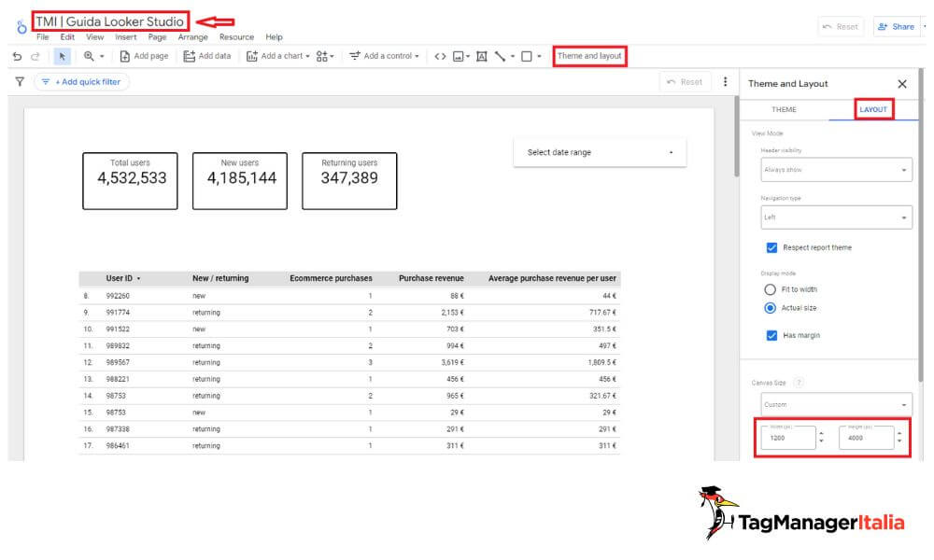The image size is (934, 560).
Task: Open Header visibility dropdown
Action: (836, 170)
